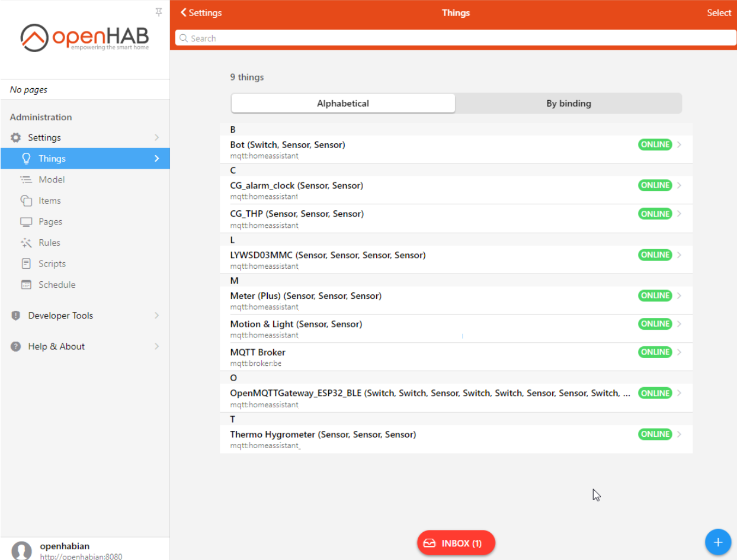The image size is (737, 560).
Task: Expand Developer Tools in the sidebar
Action: pos(60,315)
